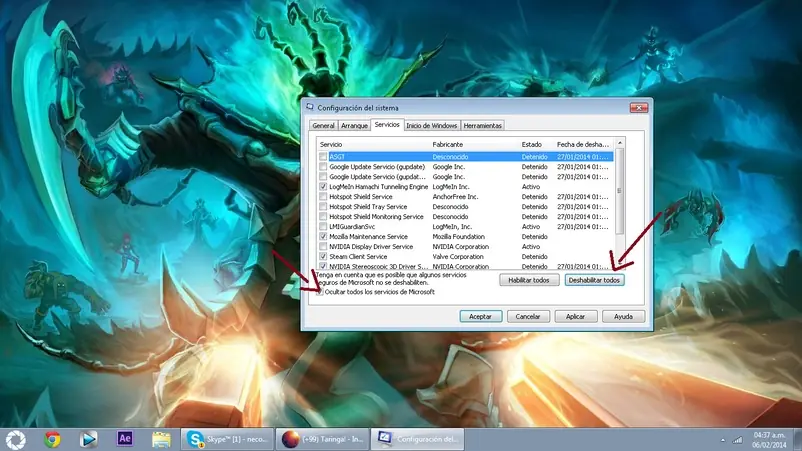Switch to the Taringa browser taskbar window
The height and width of the screenshot is (451, 802).
point(323,439)
